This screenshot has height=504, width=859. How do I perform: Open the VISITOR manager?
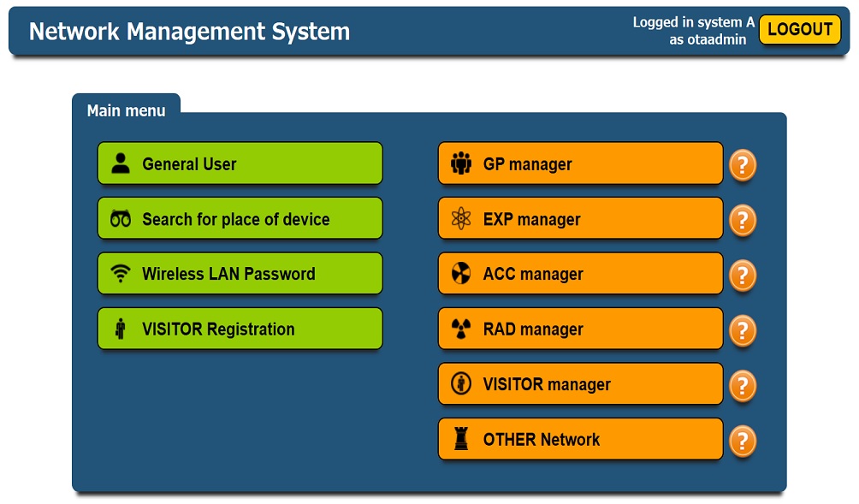[581, 384]
